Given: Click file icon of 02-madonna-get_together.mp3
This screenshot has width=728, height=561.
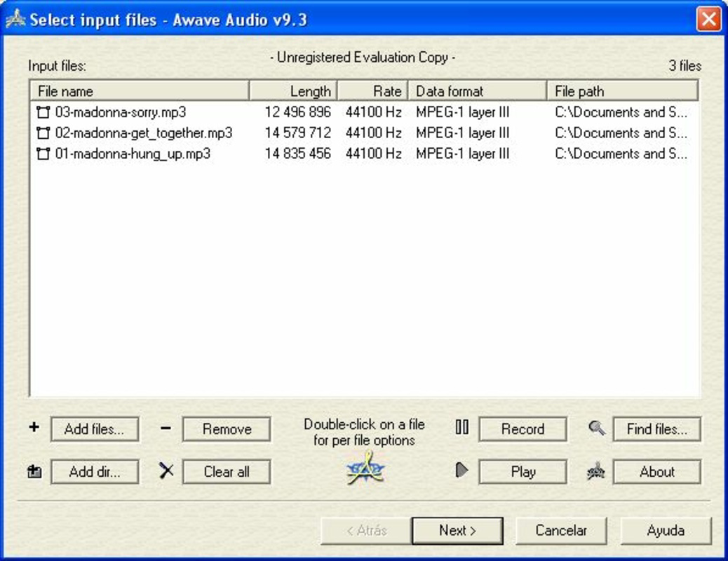Looking at the screenshot, I should coord(43,133).
